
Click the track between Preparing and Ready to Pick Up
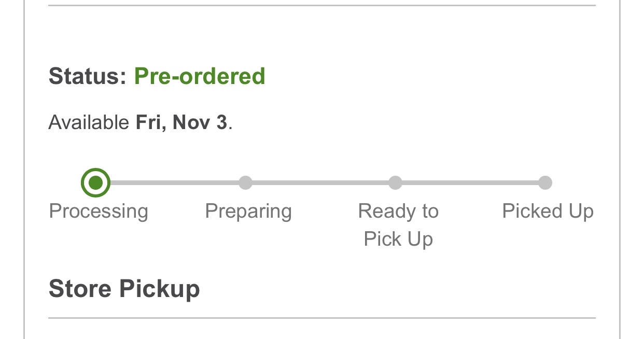320,182
